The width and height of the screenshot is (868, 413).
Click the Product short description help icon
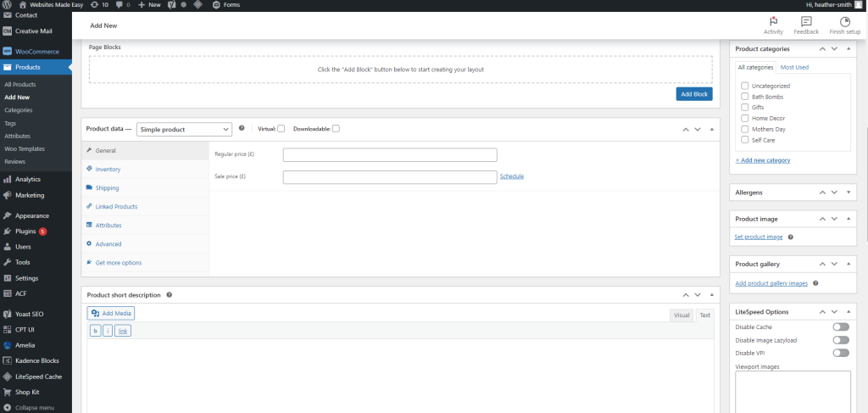click(170, 294)
